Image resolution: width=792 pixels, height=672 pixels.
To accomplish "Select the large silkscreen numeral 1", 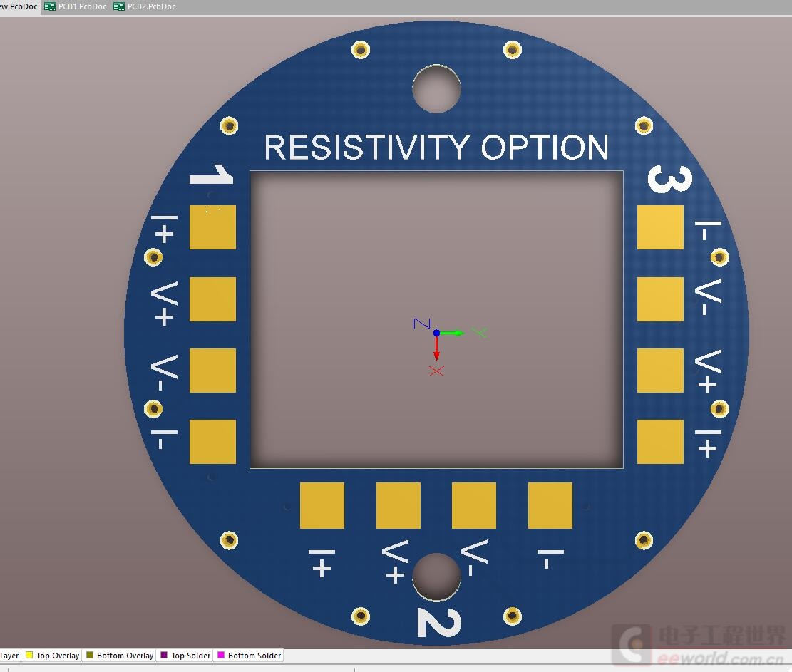I will coord(211,174).
